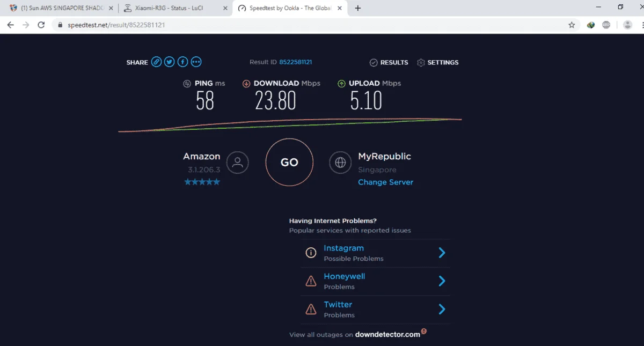Click Honeywell warning triangle icon
644x346 pixels.
point(311,281)
